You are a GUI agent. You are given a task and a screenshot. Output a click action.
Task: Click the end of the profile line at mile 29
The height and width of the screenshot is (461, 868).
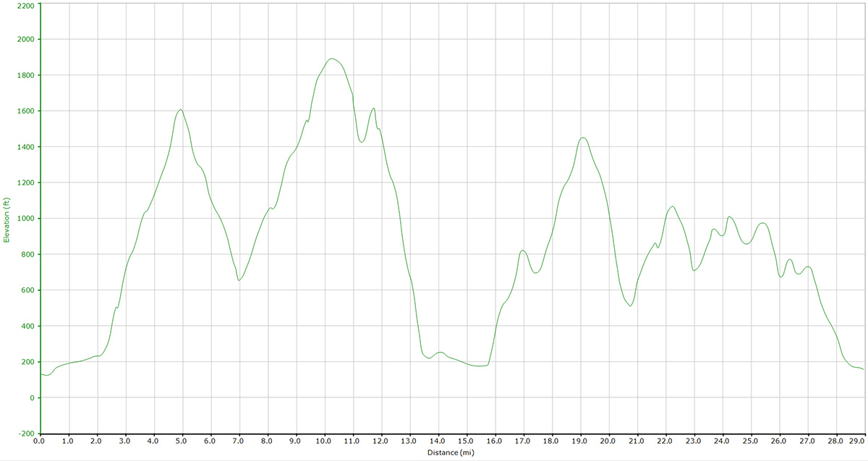click(863, 370)
